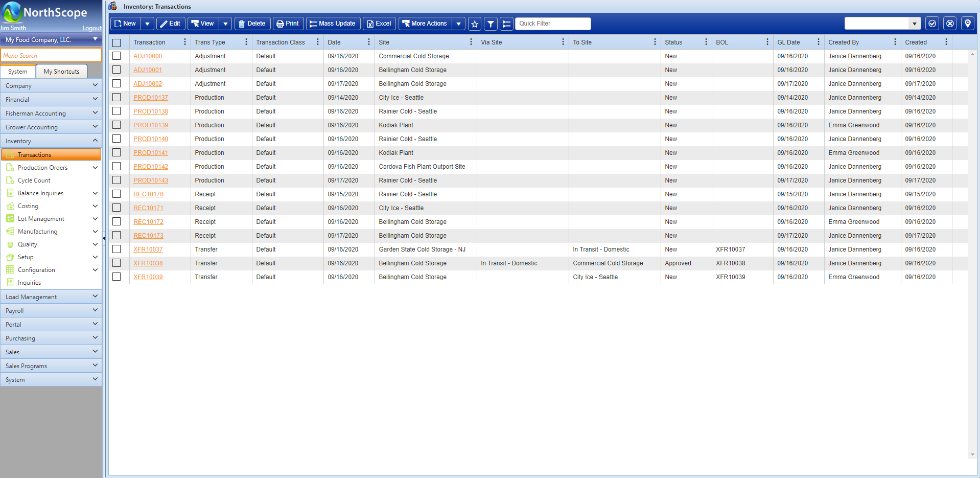Screen dimensions: 980x478
Task: Click into the Quick Filter field
Action: [552, 24]
